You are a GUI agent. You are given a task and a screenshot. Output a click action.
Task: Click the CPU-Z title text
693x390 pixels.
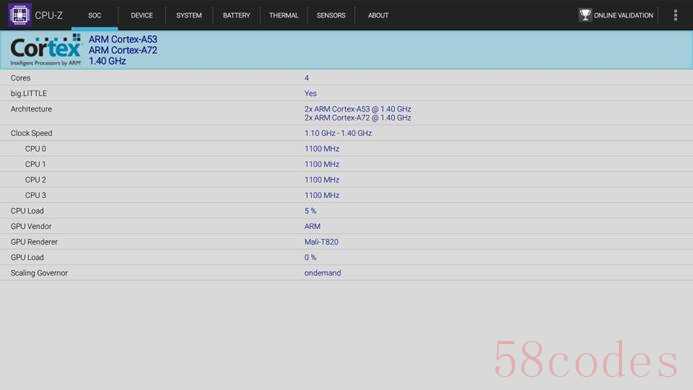tap(49, 15)
